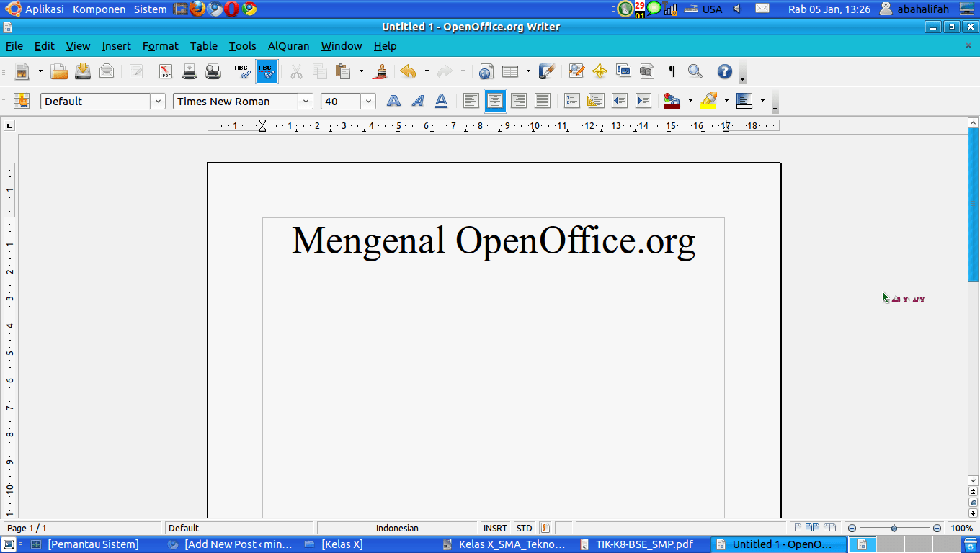
Task: Open the font size dropdown showing 40
Action: point(369,102)
